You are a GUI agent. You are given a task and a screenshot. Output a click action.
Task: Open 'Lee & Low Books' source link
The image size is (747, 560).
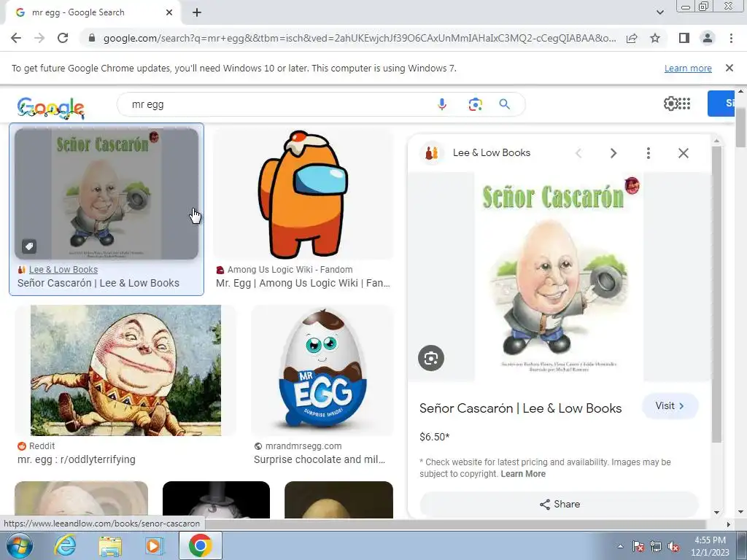coord(63,270)
